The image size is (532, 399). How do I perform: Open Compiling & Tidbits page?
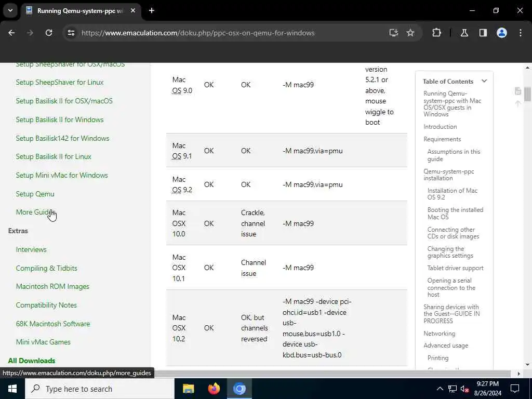[x=46, y=269]
